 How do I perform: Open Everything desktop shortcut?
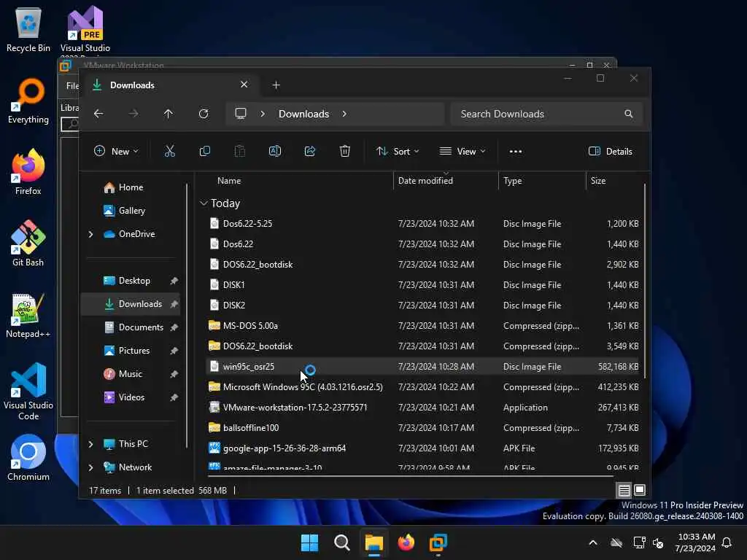tap(28, 101)
